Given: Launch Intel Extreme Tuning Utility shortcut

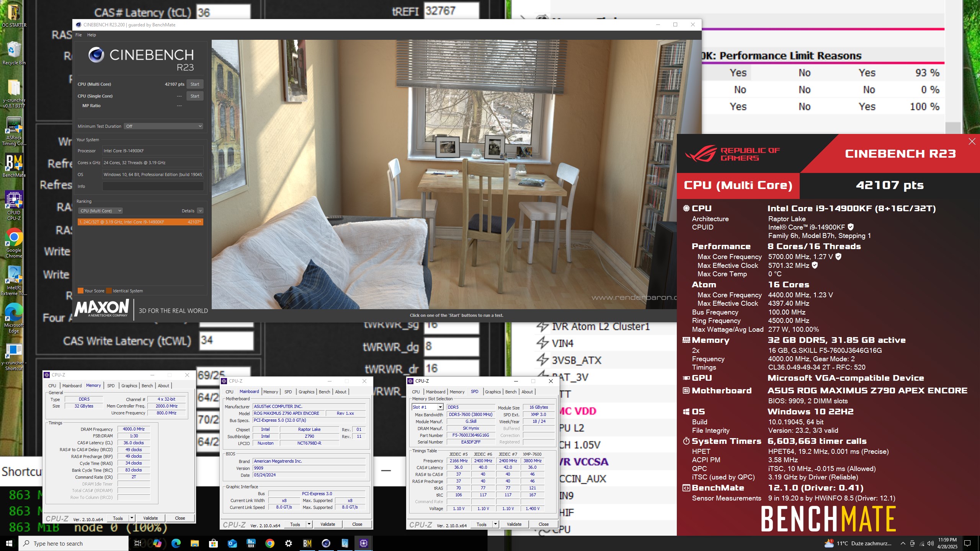Looking at the screenshot, I should [x=14, y=281].
